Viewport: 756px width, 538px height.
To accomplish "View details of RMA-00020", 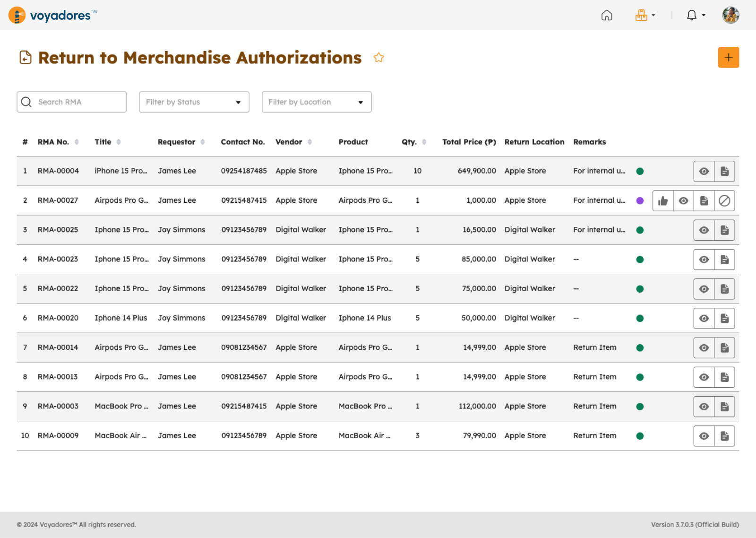I will click(704, 318).
